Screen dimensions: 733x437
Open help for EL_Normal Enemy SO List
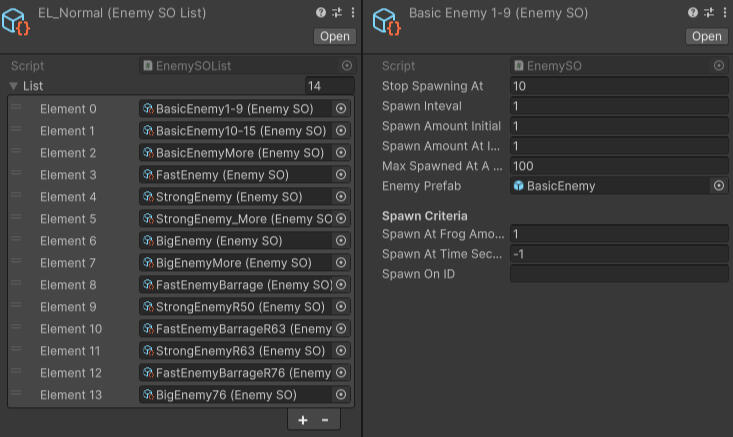(321, 13)
